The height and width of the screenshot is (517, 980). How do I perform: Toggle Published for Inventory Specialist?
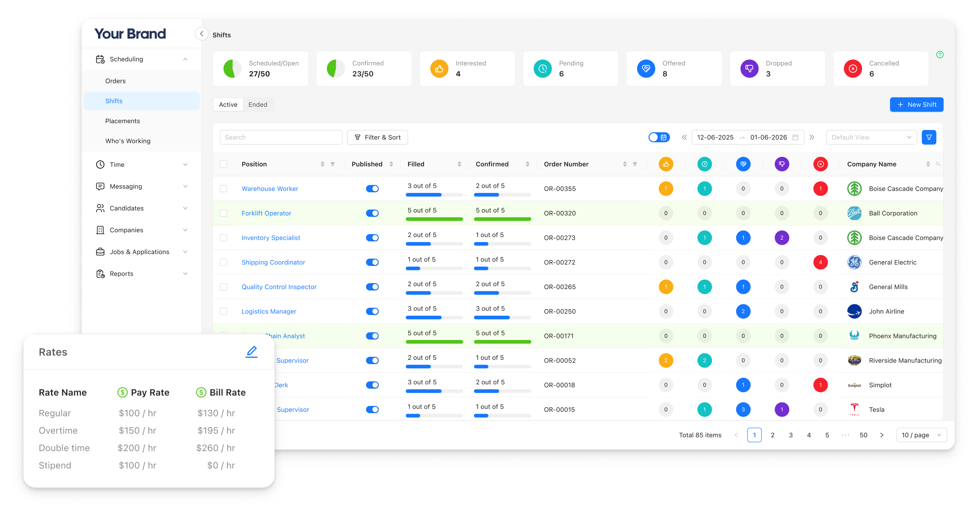coord(372,238)
